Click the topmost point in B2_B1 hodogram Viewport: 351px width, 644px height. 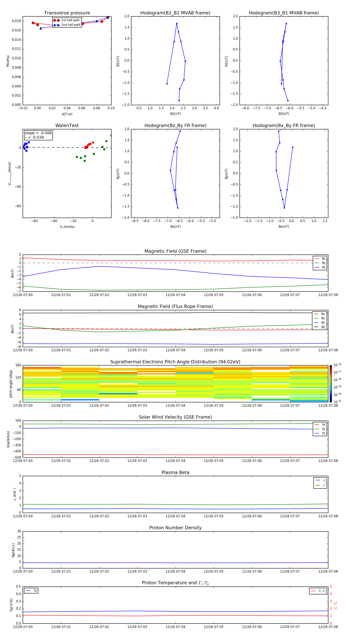[x=177, y=23]
